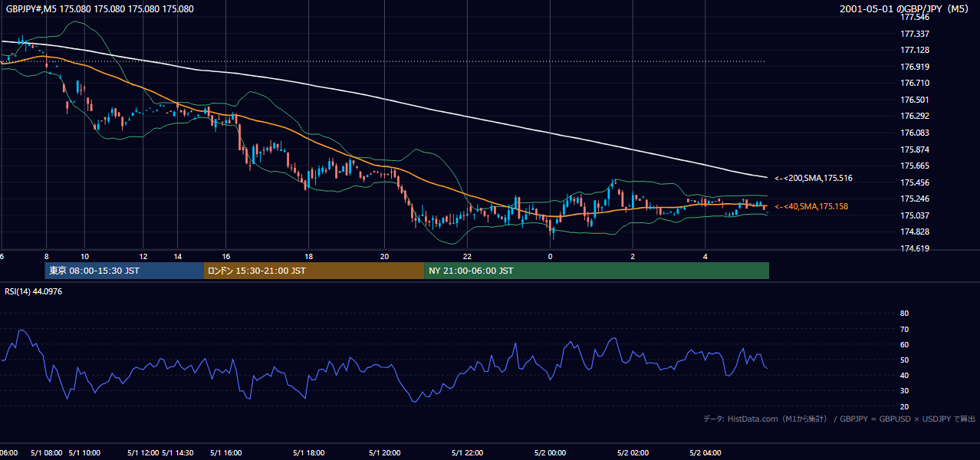Click the hour label 14 on chart axis

point(178,256)
